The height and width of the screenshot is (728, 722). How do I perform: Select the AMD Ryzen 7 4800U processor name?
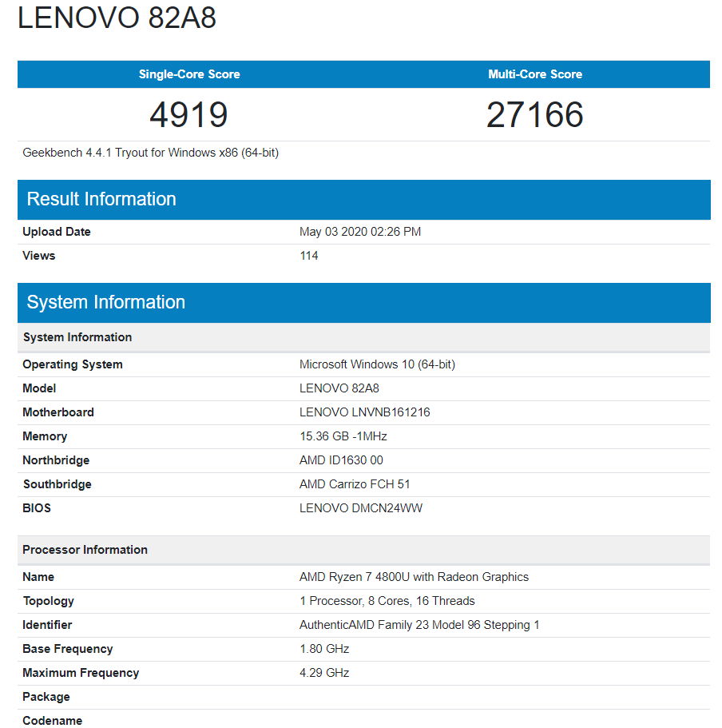tap(414, 577)
